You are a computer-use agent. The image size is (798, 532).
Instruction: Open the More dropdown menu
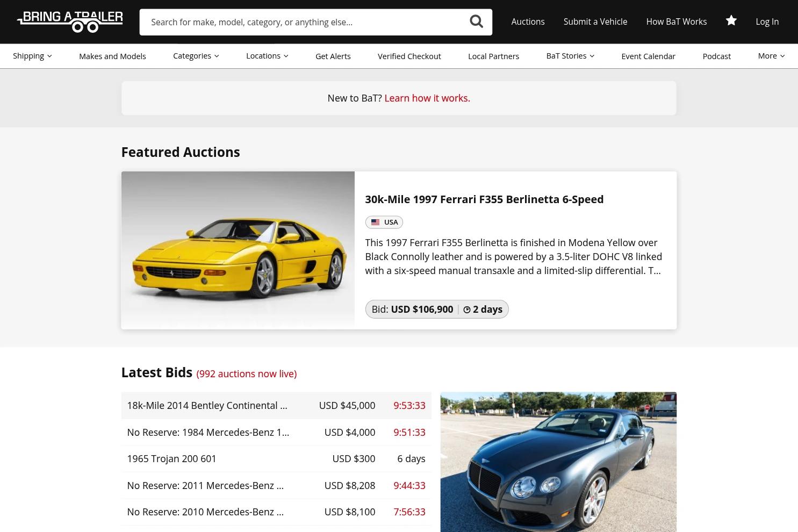tap(771, 56)
